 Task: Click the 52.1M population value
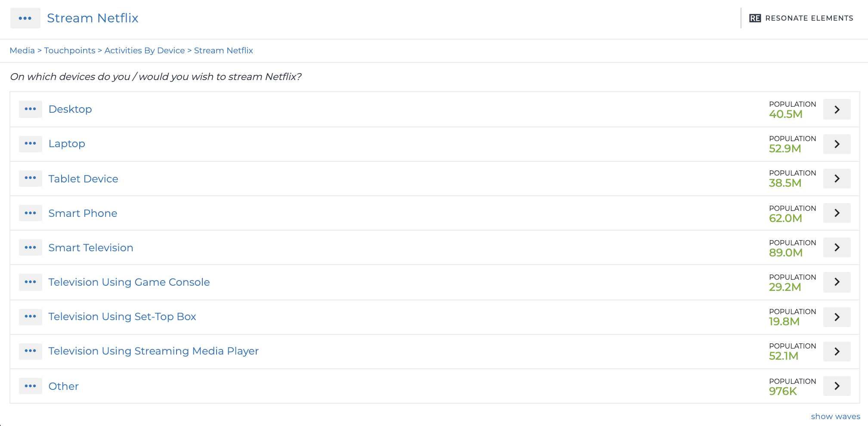click(784, 356)
